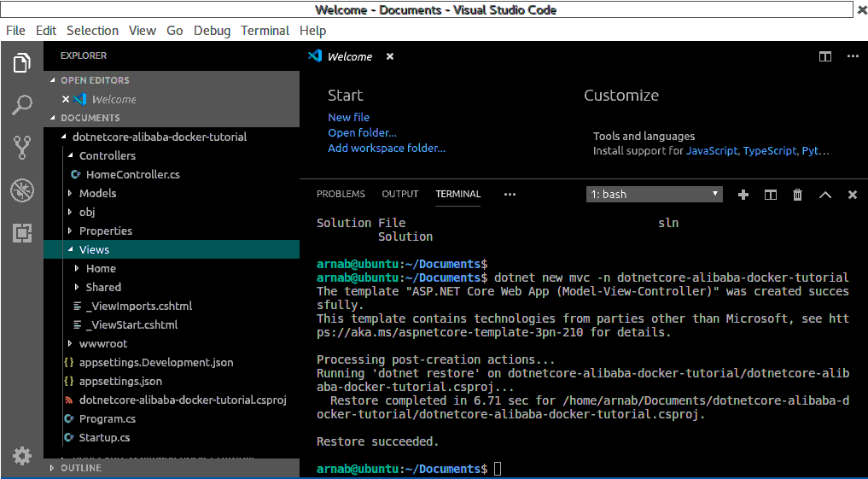Open the editor More Actions ellipsis

853,56
